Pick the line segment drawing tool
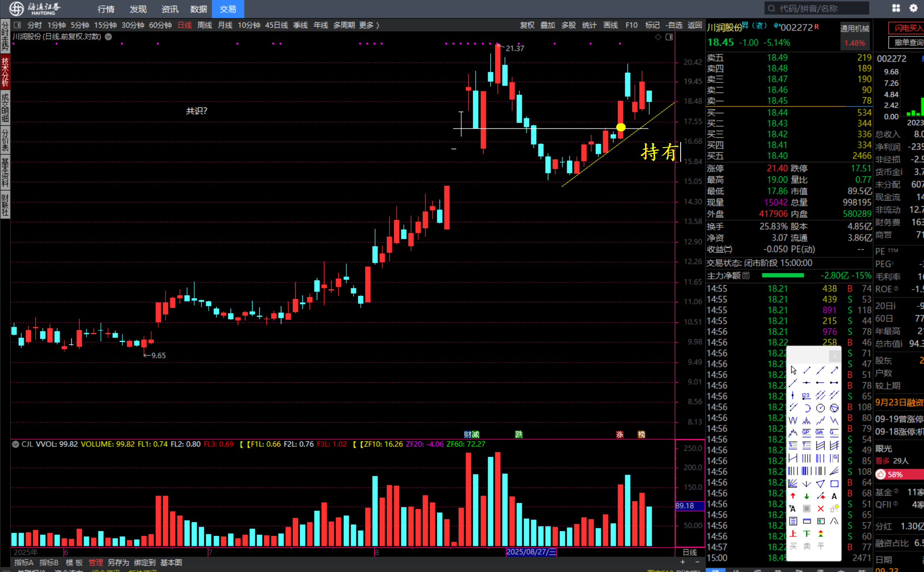 (807, 370)
